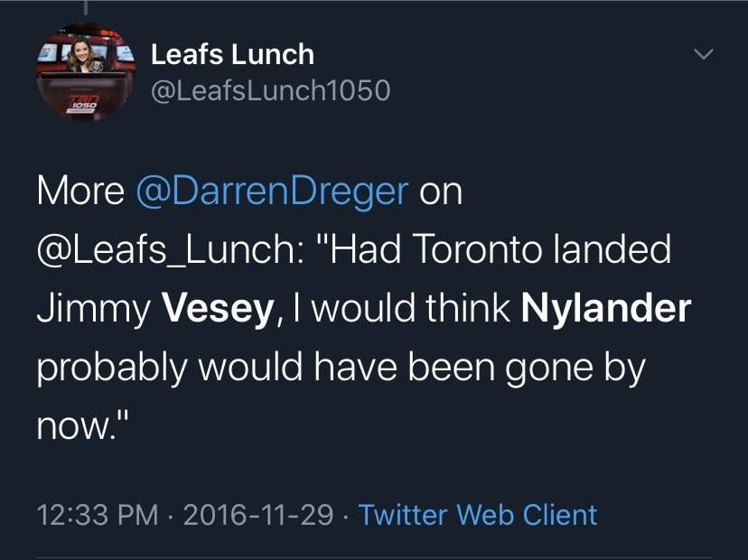
Task: Open the @DarrenDreger mention link
Action: tap(272, 191)
